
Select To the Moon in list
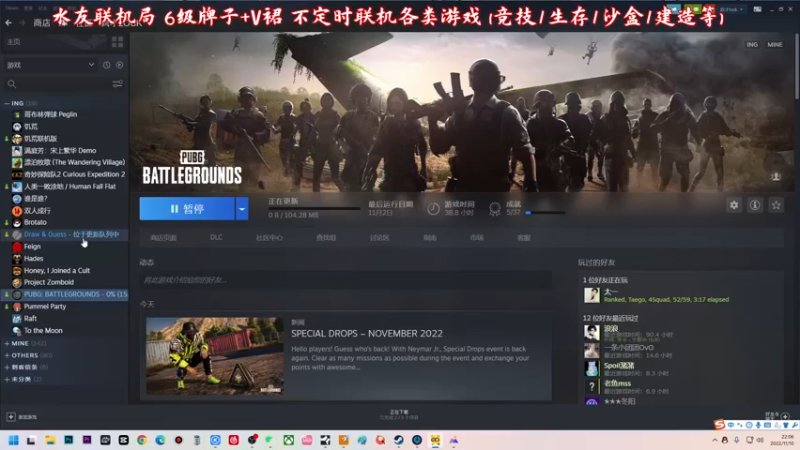click(43, 331)
